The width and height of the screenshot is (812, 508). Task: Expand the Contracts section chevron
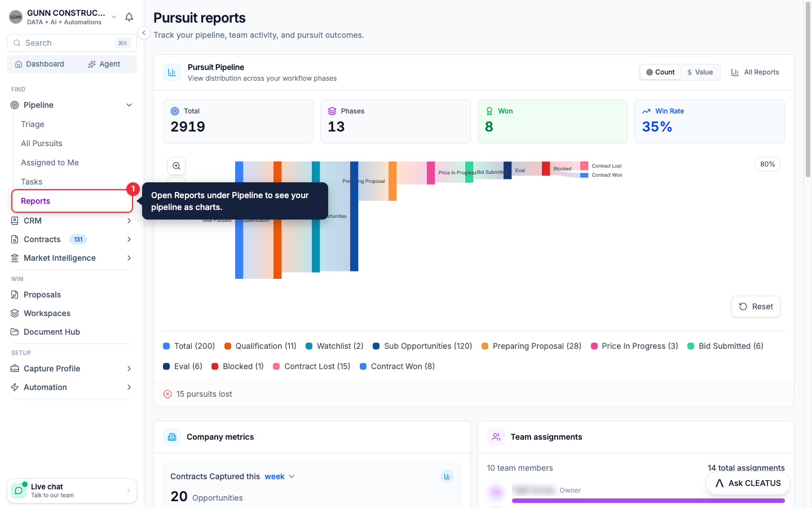coord(129,239)
